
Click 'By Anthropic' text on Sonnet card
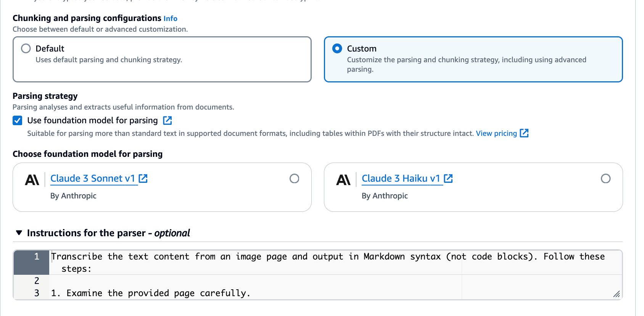click(73, 196)
